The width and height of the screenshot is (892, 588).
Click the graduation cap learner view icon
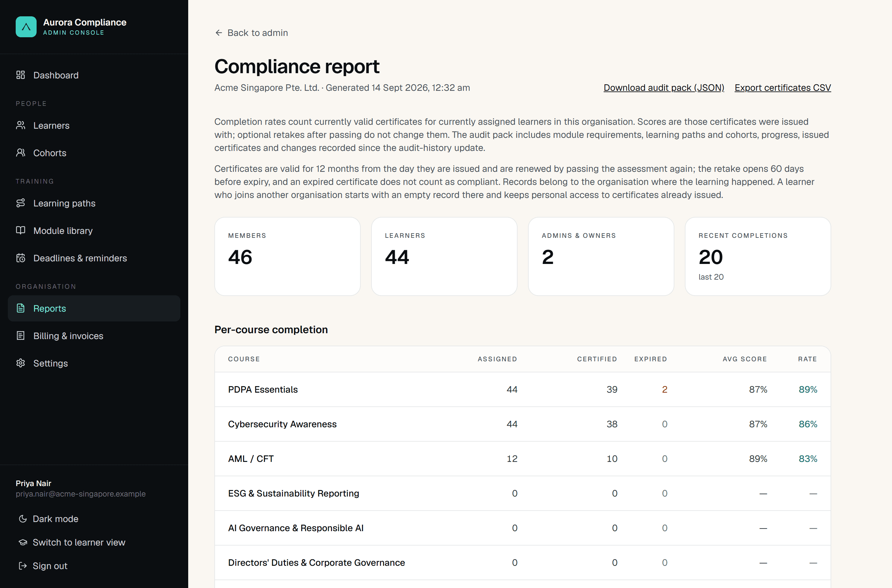[x=23, y=542]
